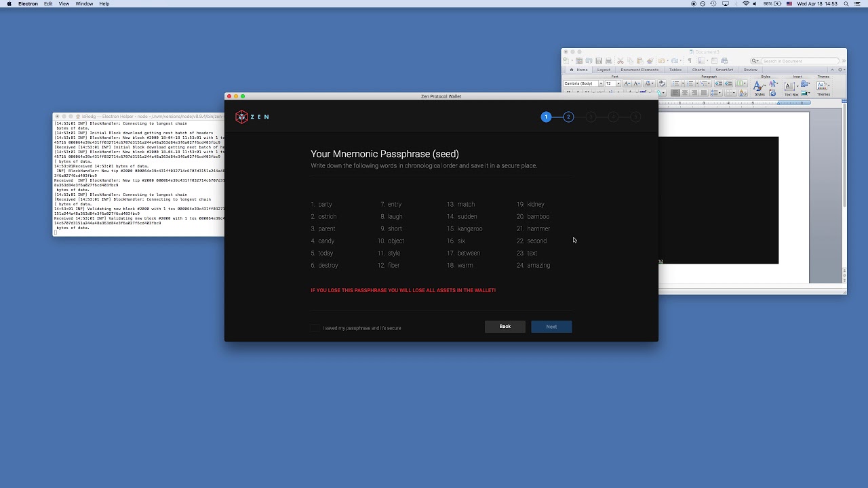Click the Themes button in Word ribbon

pyautogui.click(x=823, y=88)
